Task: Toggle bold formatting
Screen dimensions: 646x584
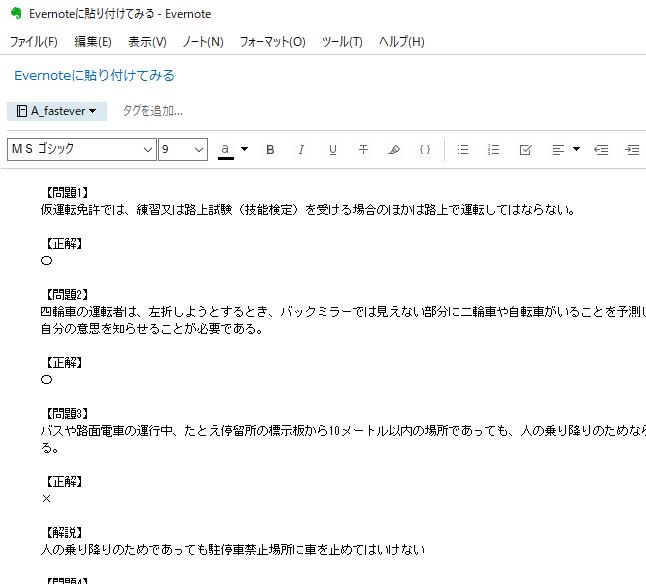Action: pyautogui.click(x=270, y=150)
